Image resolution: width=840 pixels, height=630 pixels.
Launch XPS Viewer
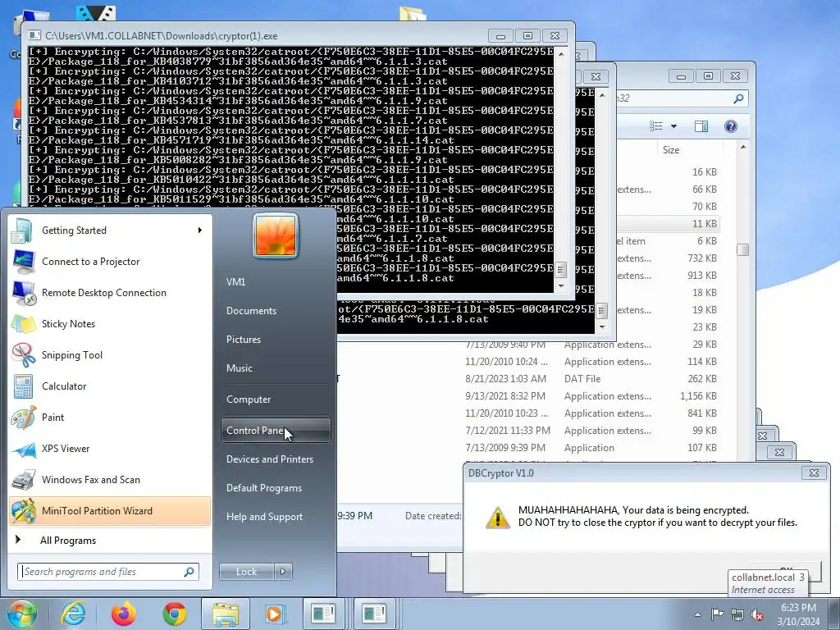tap(110, 449)
